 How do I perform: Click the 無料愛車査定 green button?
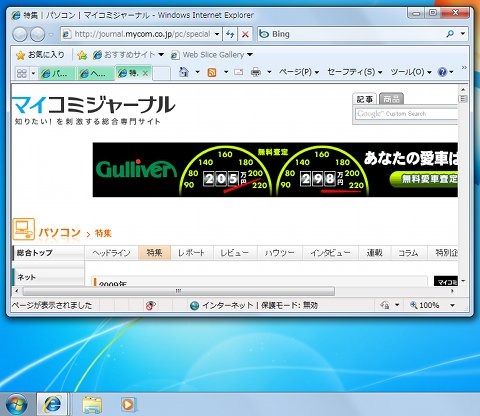pos(424,179)
